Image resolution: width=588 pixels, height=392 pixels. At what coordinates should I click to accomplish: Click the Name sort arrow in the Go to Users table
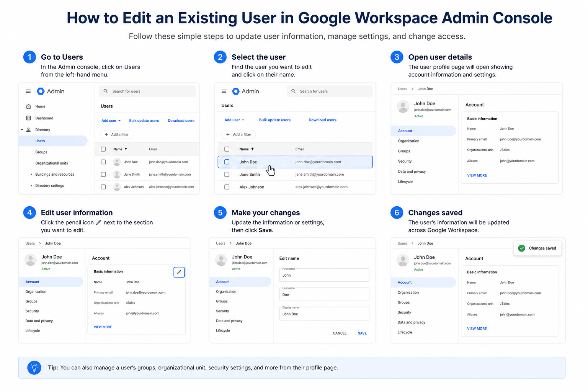tap(126, 149)
